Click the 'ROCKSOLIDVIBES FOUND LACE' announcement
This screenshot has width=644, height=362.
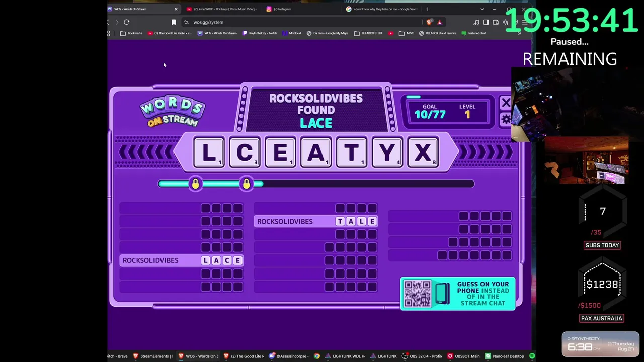[316, 110]
